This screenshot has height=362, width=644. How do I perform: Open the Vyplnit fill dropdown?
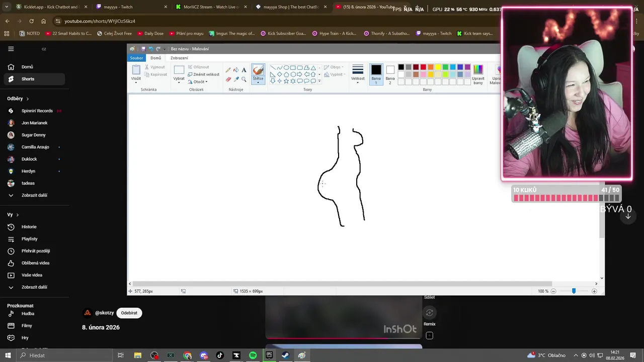pyautogui.click(x=334, y=74)
